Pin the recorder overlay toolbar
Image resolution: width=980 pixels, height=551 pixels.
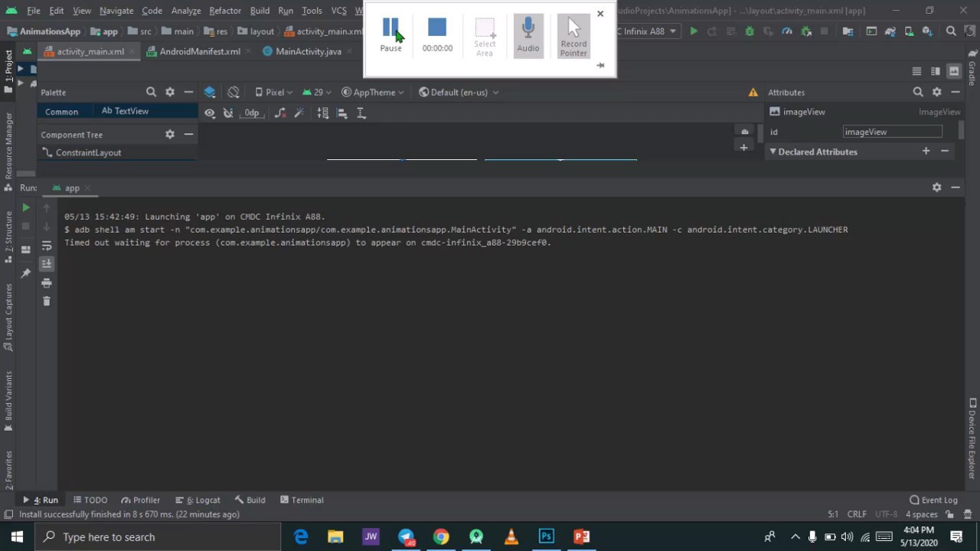point(600,65)
